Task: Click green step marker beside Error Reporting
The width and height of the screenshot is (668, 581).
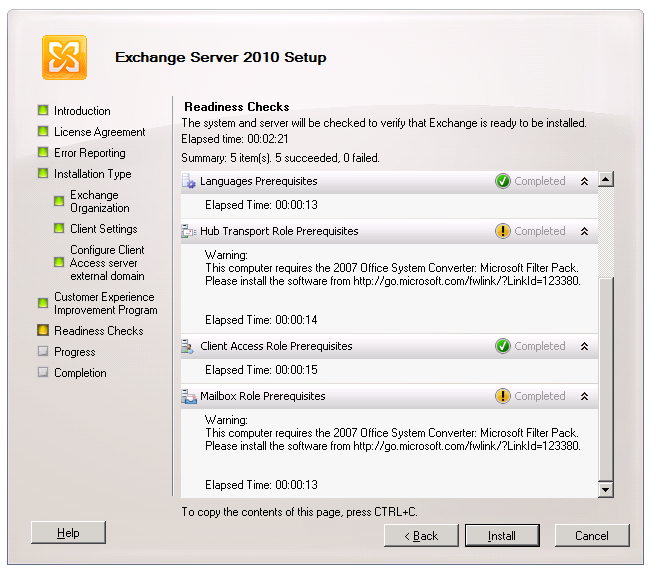Action: pos(43,152)
